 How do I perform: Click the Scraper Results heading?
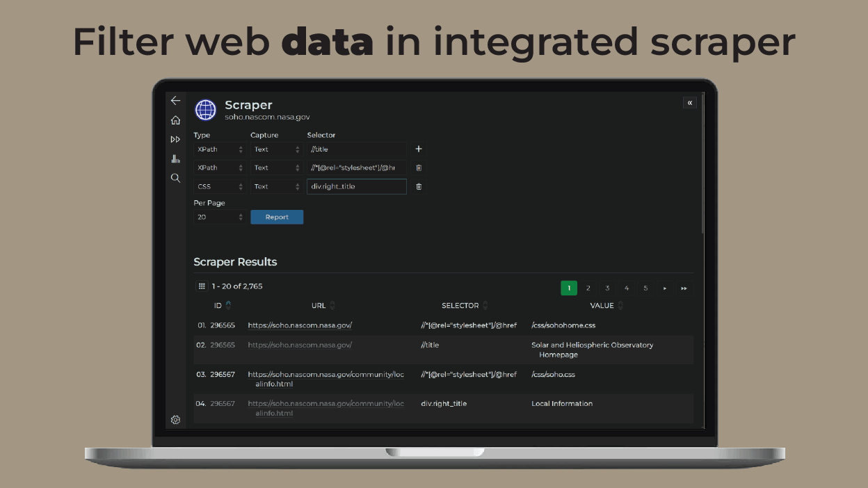coord(235,262)
